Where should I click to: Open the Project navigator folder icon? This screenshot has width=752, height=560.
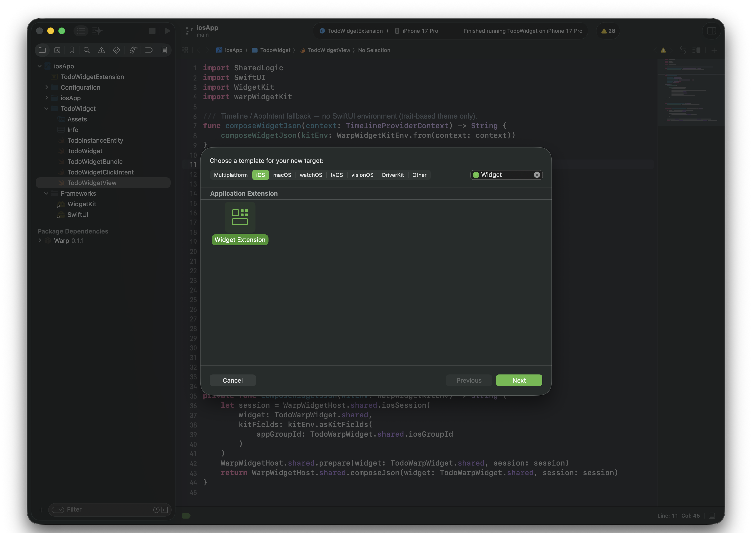(x=42, y=50)
